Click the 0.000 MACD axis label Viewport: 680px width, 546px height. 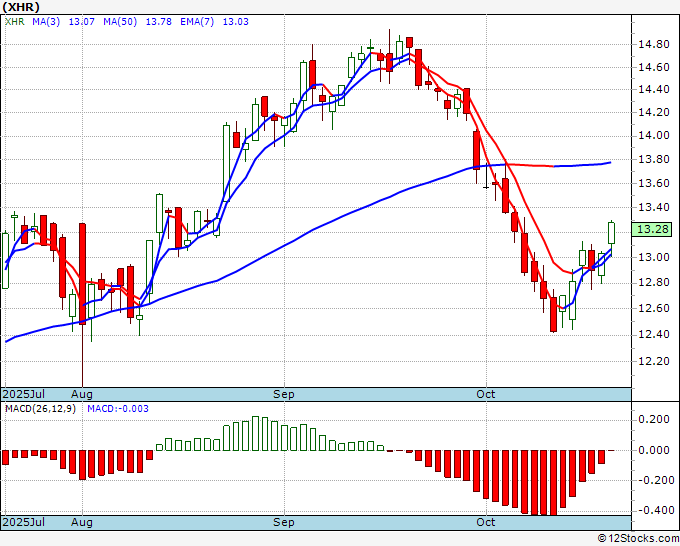click(656, 450)
